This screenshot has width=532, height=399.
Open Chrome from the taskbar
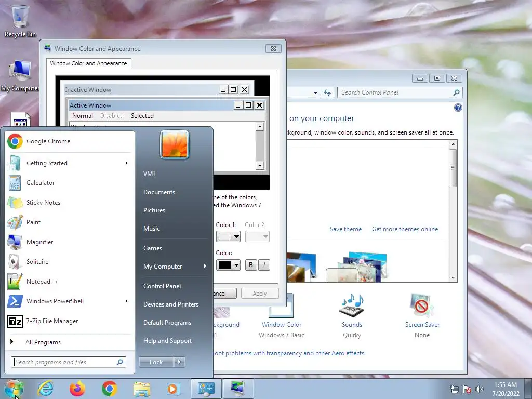(x=109, y=389)
